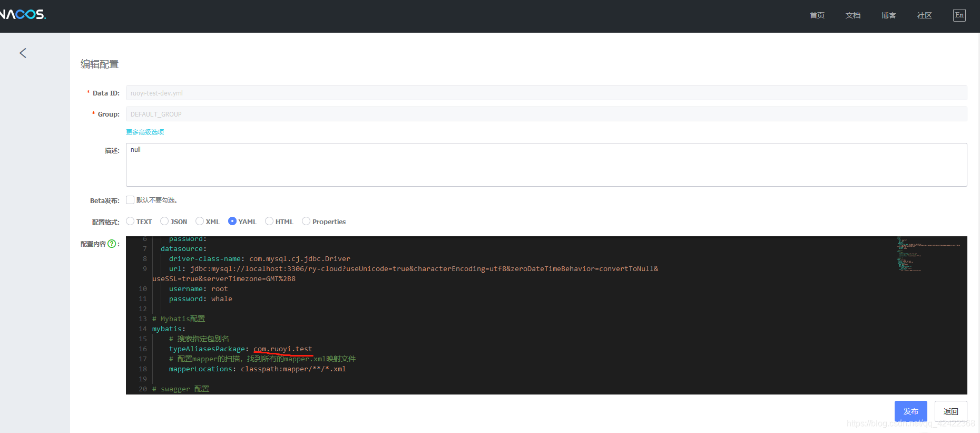Click the 返回 return button
The image size is (980, 433).
[x=951, y=411]
